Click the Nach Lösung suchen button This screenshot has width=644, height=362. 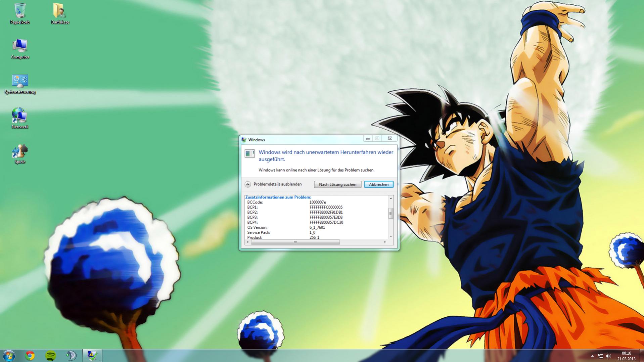pos(337,184)
